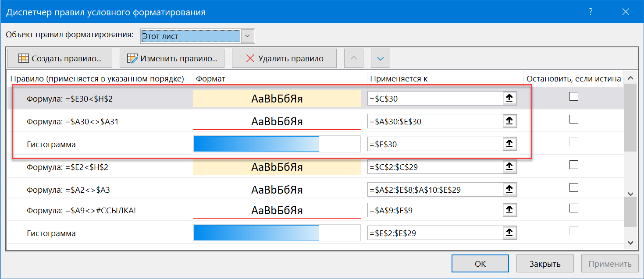The width and height of the screenshot is (644, 279).
Task: Confirm with OK button
Action: pos(480,264)
